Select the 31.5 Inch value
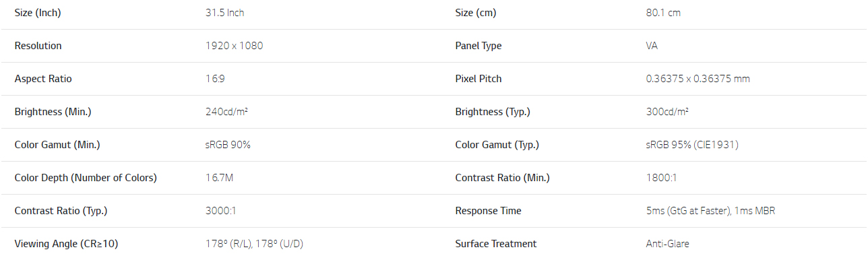The width and height of the screenshot is (868, 260). click(x=224, y=13)
